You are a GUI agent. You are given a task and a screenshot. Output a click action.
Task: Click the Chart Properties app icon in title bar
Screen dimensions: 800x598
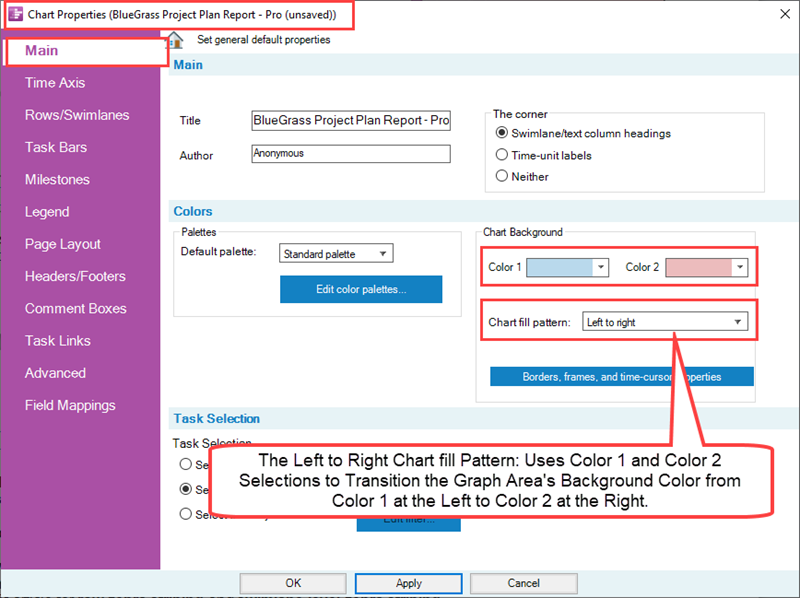pyautogui.click(x=16, y=14)
